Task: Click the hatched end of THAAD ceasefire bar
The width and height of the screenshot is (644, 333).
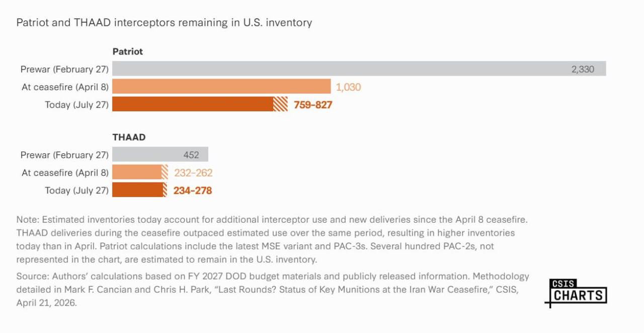Action: tap(165, 172)
